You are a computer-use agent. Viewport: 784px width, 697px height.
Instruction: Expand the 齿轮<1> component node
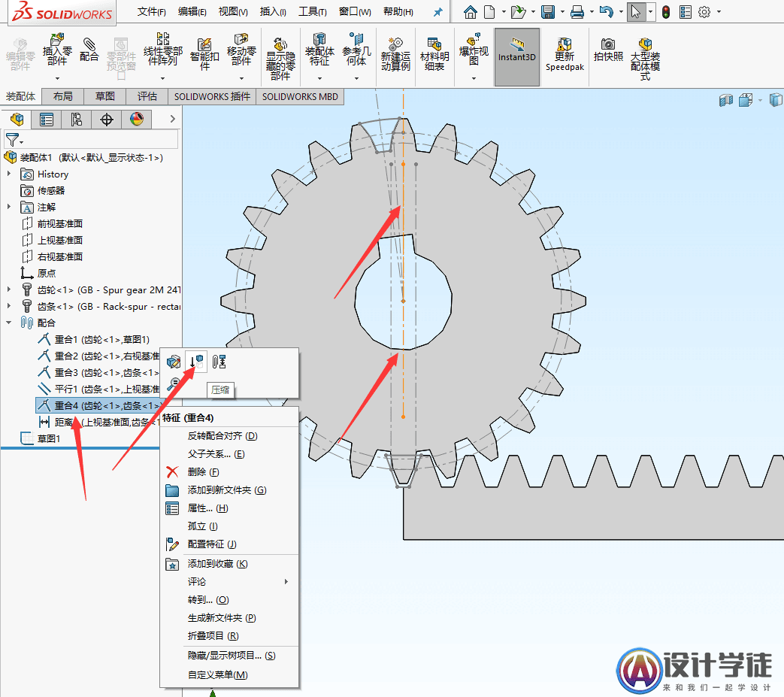[8, 289]
